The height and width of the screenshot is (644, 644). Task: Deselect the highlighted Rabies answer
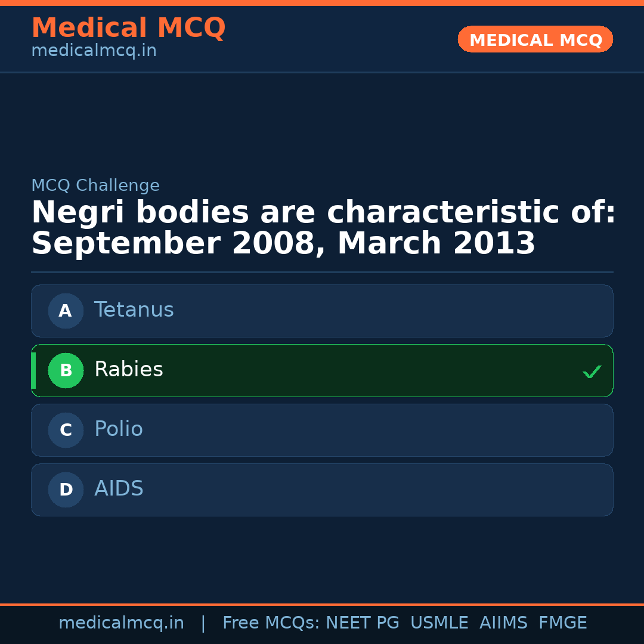coord(322,370)
